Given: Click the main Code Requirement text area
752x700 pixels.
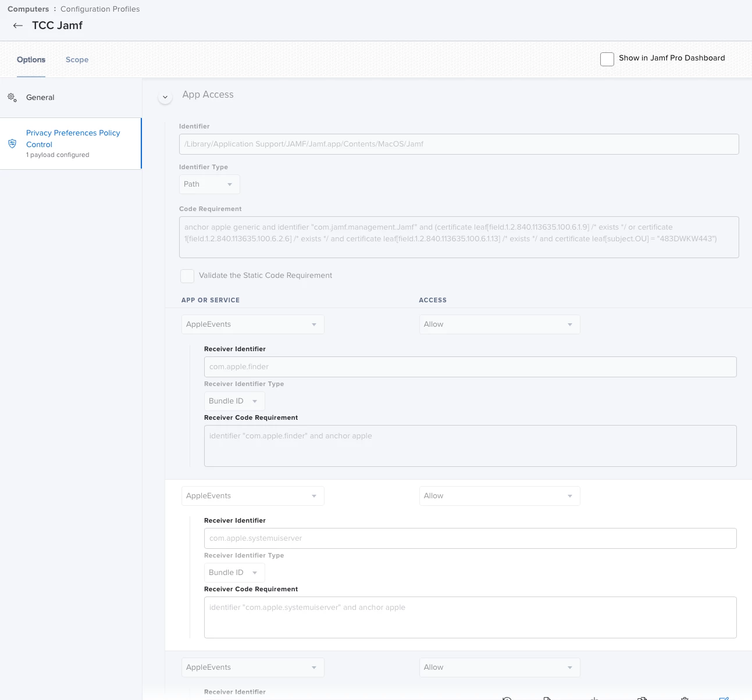Looking at the screenshot, I should [x=459, y=237].
